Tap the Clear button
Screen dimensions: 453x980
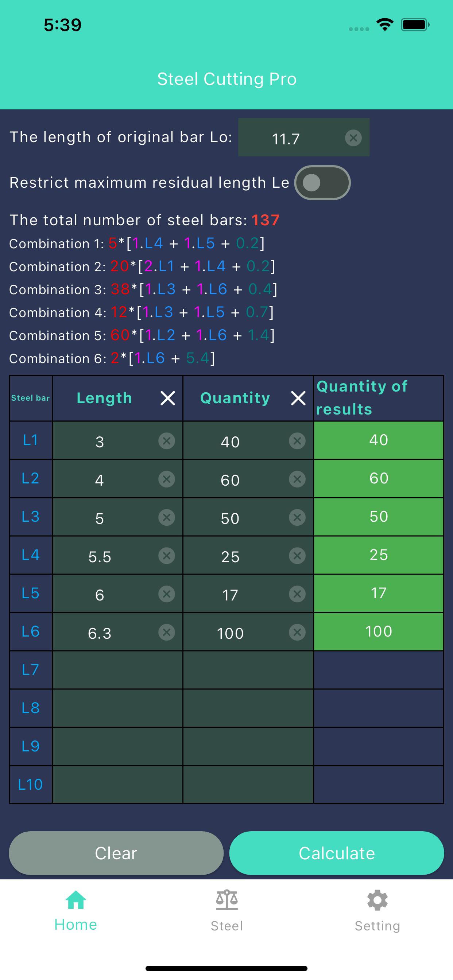pyautogui.click(x=116, y=853)
